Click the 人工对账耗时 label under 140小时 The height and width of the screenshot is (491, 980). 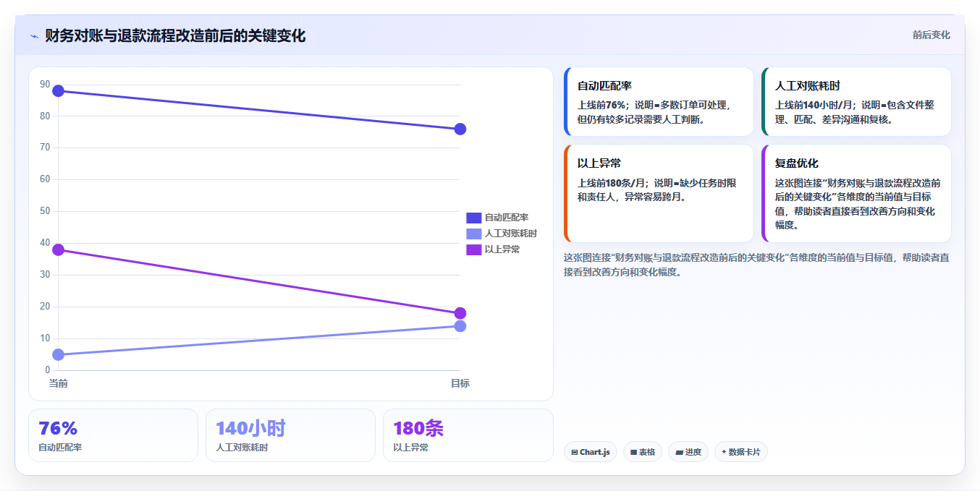pos(242,448)
